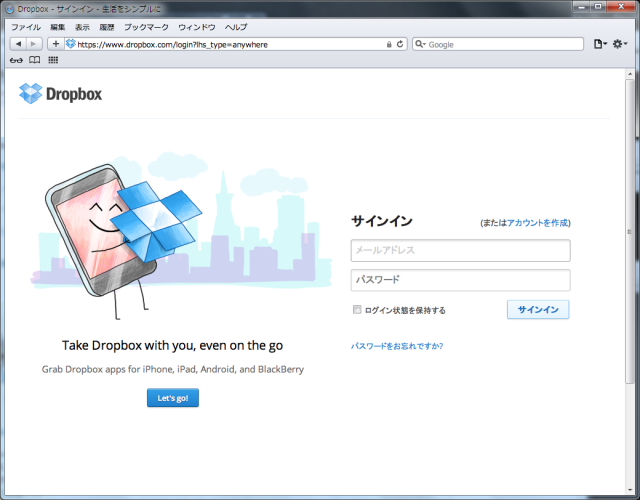The width and height of the screenshot is (640, 500).
Task: Go back with the left arrow button
Action: coord(18,44)
